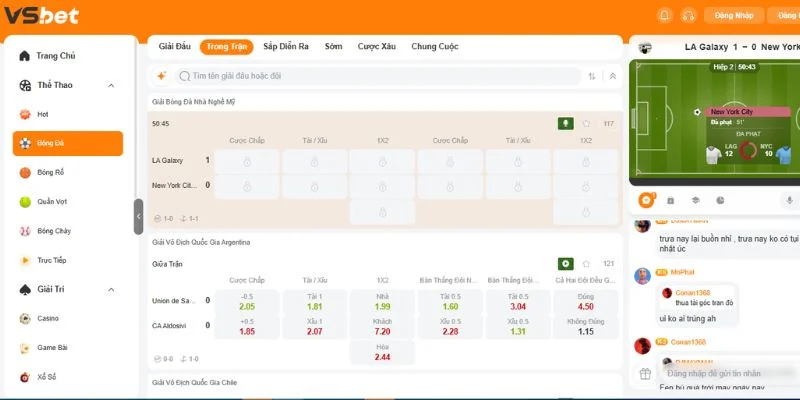Open Giải Vô Địch Quốc Gia Chile header
This screenshot has height=400, width=800.
click(x=385, y=382)
